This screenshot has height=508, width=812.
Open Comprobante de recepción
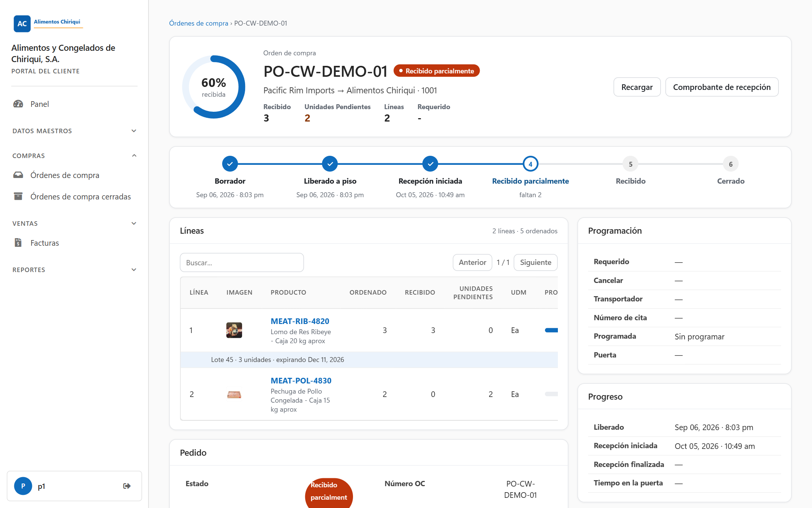721,87
